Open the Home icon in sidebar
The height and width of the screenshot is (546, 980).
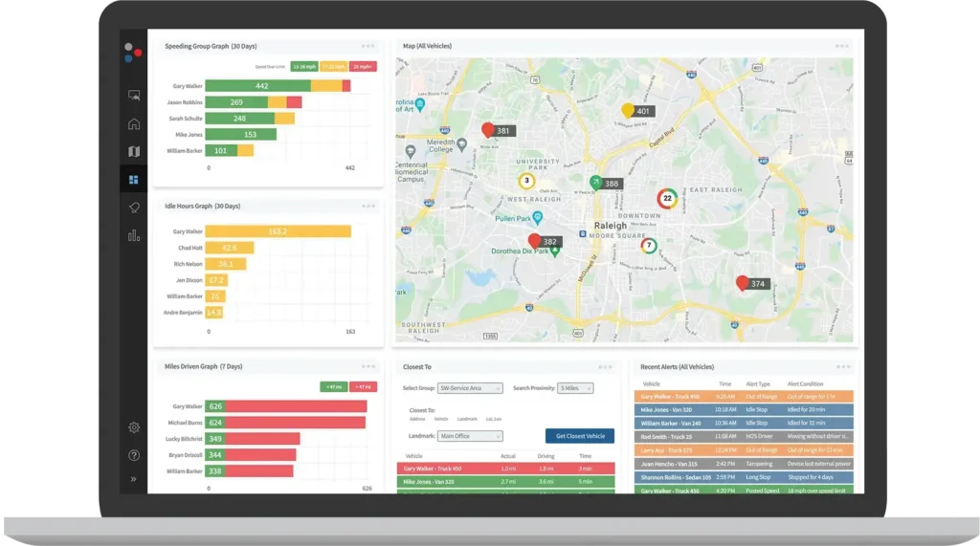134,123
